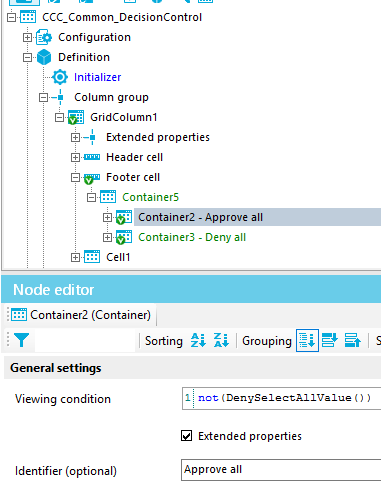Click the Cell1 grid icon

92,257
